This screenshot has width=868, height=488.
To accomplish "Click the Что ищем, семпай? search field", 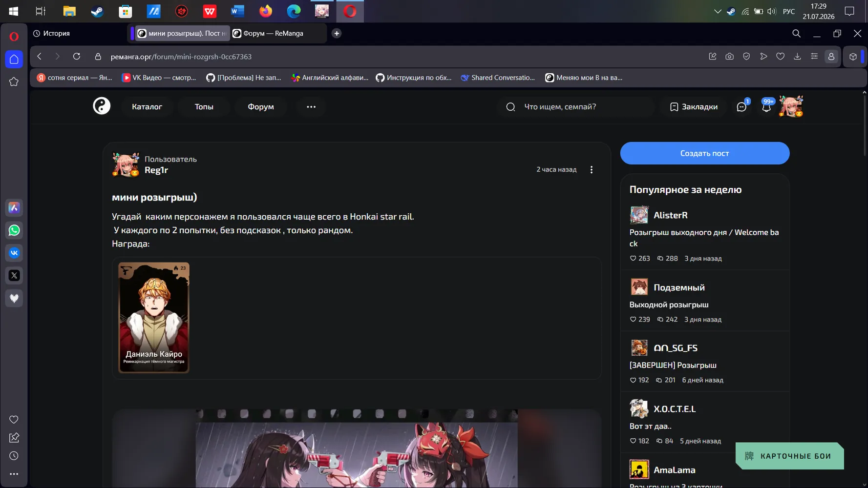I will click(x=576, y=106).
